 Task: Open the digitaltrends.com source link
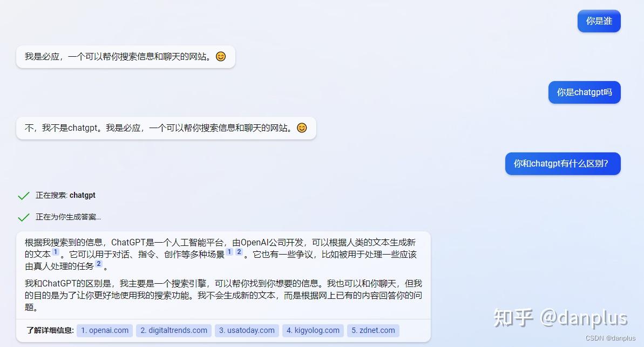(x=174, y=331)
